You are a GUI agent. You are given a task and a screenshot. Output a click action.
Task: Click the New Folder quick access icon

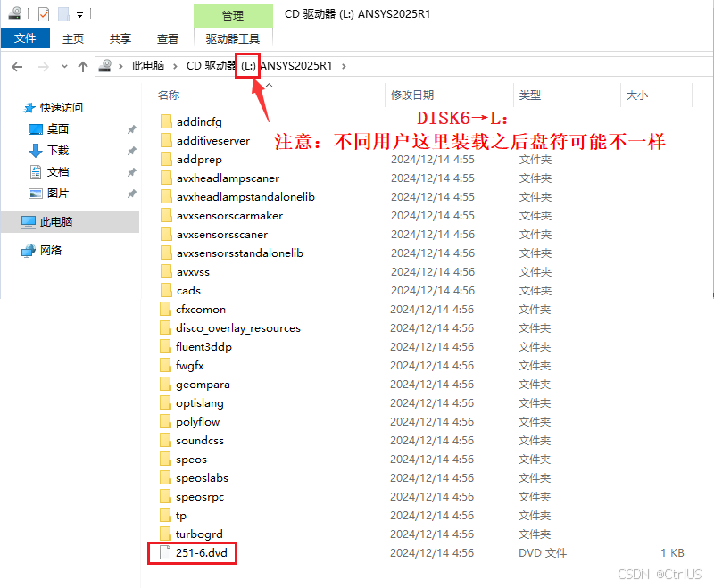click(x=63, y=14)
